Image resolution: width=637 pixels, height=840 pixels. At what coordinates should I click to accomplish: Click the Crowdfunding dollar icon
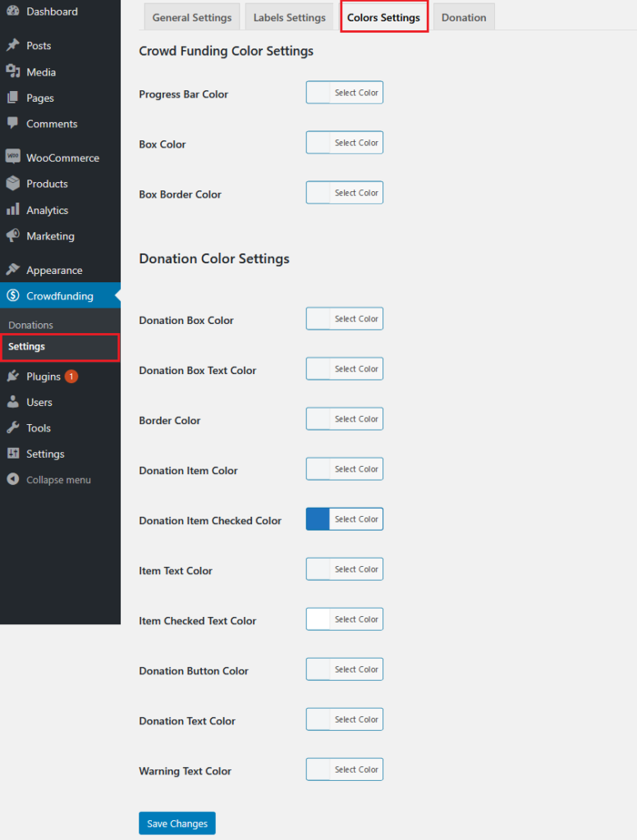(x=13, y=295)
